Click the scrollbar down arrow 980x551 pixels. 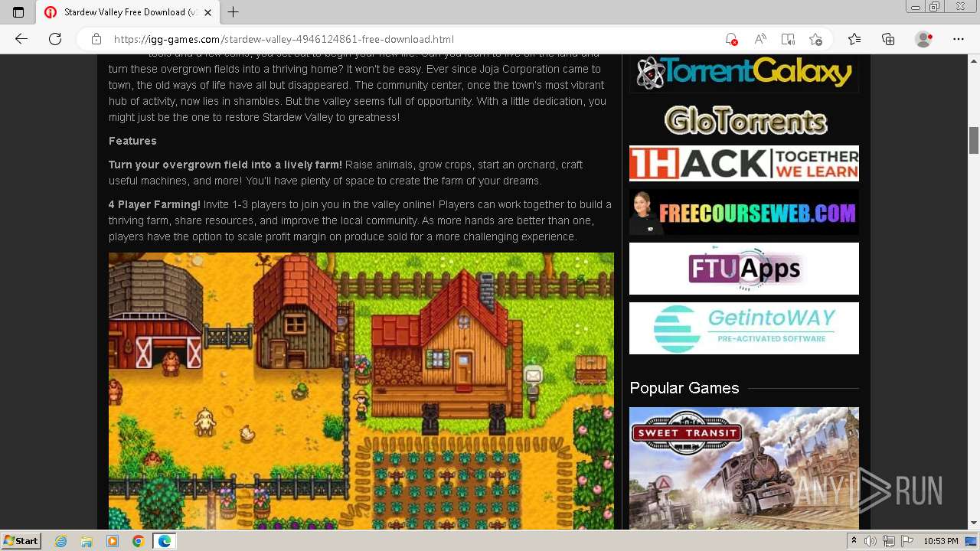pyautogui.click(x=974, y=523)
